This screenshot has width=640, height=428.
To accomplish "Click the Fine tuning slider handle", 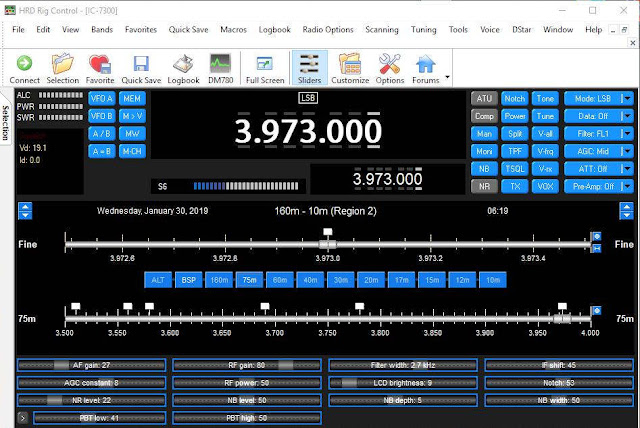I will pos(327,244).
